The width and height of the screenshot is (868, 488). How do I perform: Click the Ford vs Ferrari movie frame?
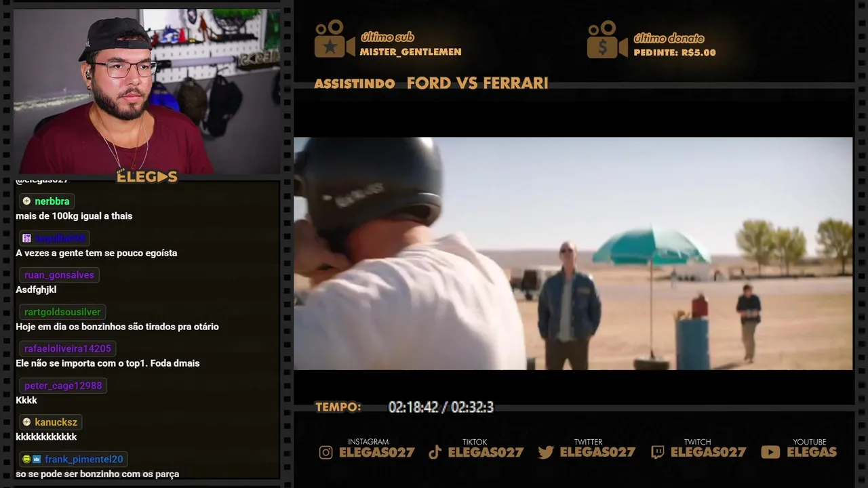573,253
